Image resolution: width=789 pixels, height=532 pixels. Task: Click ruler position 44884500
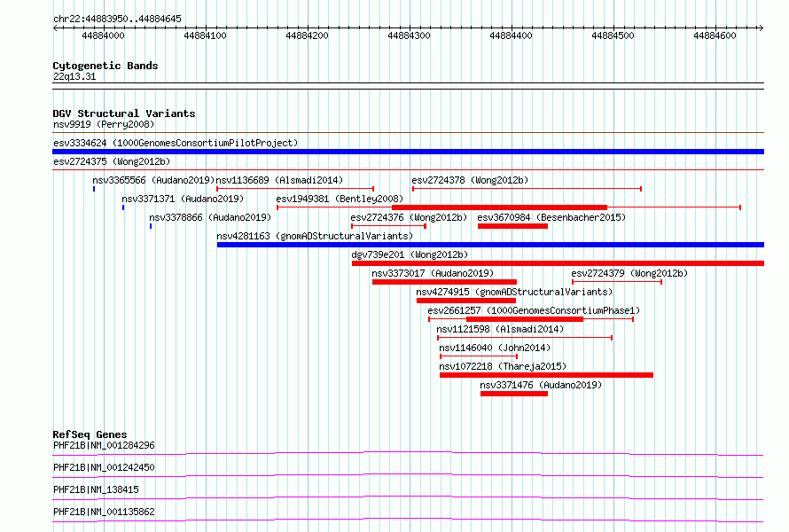pos(613,35)
